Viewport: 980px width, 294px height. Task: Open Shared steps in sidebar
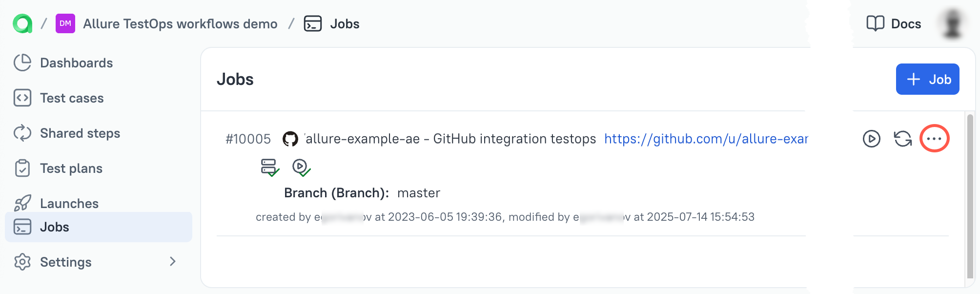(x=80, y=133)
